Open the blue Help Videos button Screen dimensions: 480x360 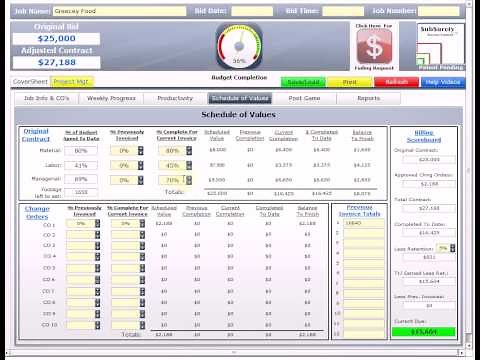443,82
